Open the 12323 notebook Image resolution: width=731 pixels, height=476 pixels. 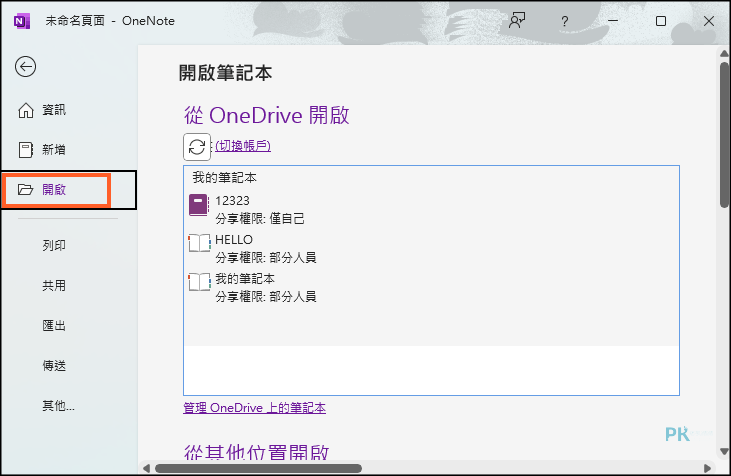(431, 209)
